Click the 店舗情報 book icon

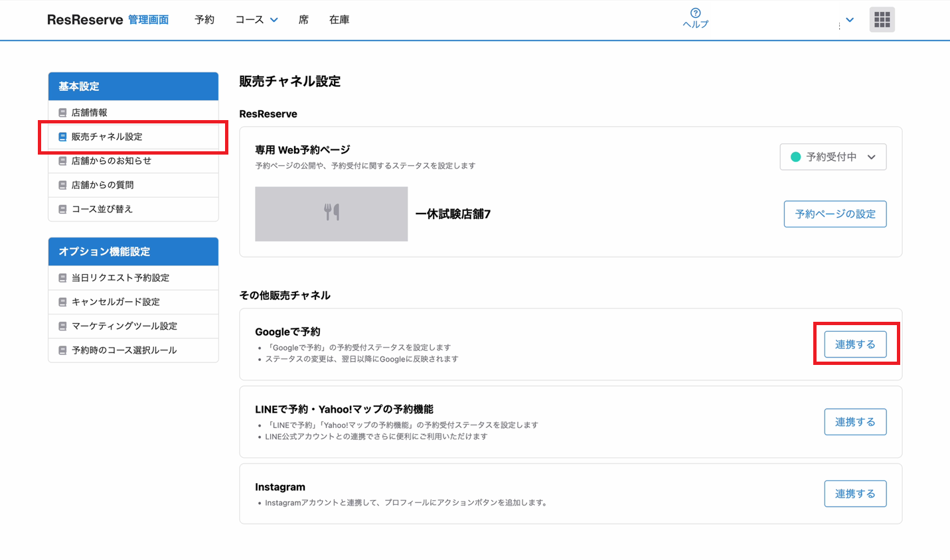click(x=62, y=113)
